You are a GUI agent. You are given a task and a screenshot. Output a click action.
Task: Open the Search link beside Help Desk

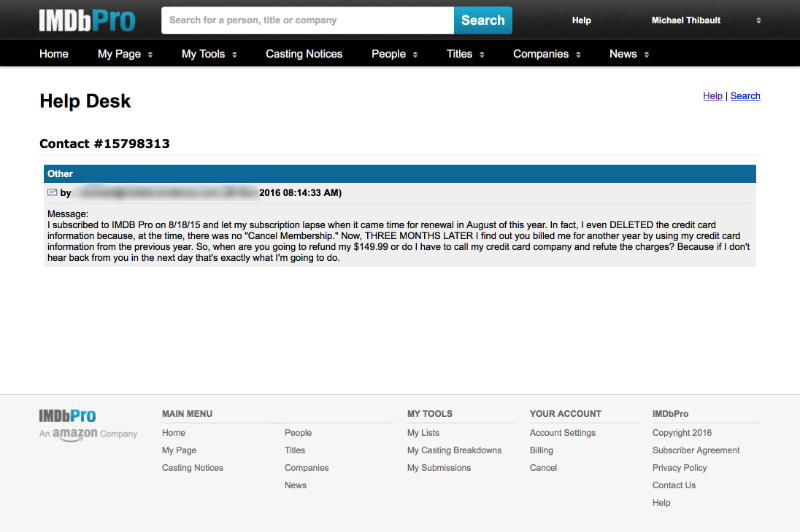point(745,96)
